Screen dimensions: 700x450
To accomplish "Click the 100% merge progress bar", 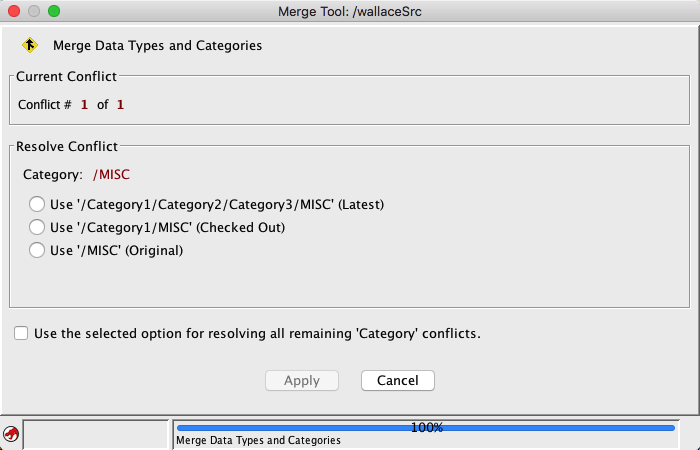I will pos(426,427).
